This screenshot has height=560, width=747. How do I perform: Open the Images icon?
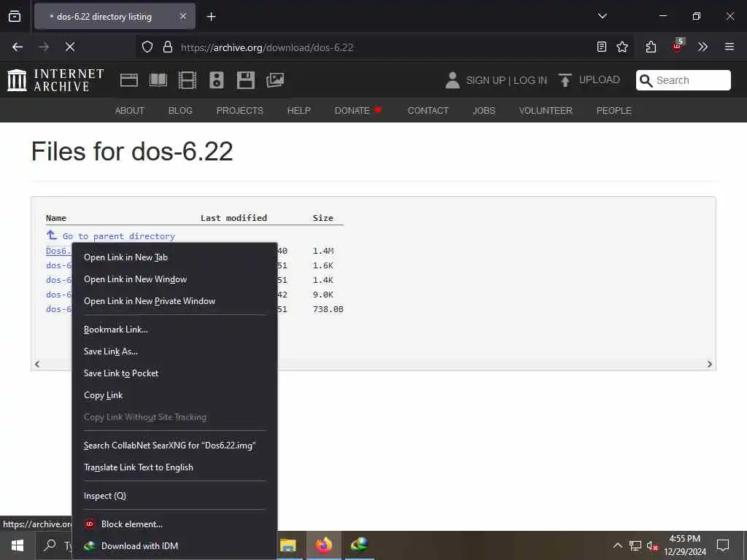(275, 80)
